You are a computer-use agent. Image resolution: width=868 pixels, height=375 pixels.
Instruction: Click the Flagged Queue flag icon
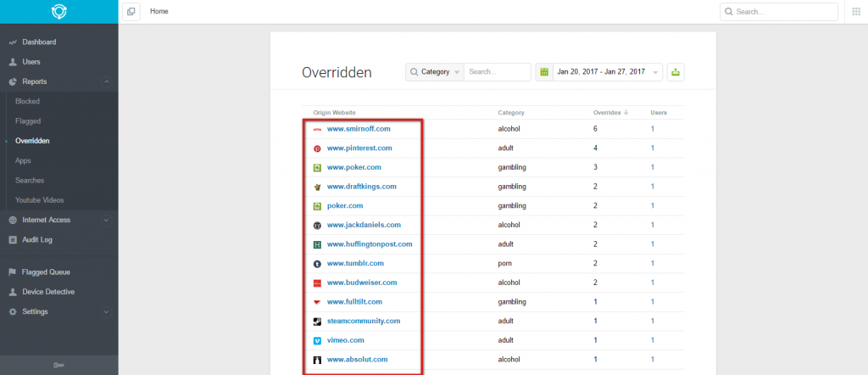pyautogui.click(x=13, y=272)
